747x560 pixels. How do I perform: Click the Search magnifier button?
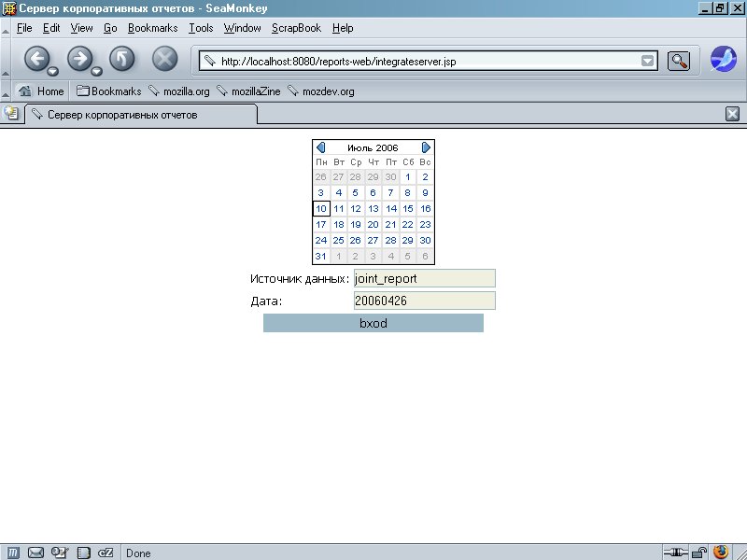(x=679, y=61)
